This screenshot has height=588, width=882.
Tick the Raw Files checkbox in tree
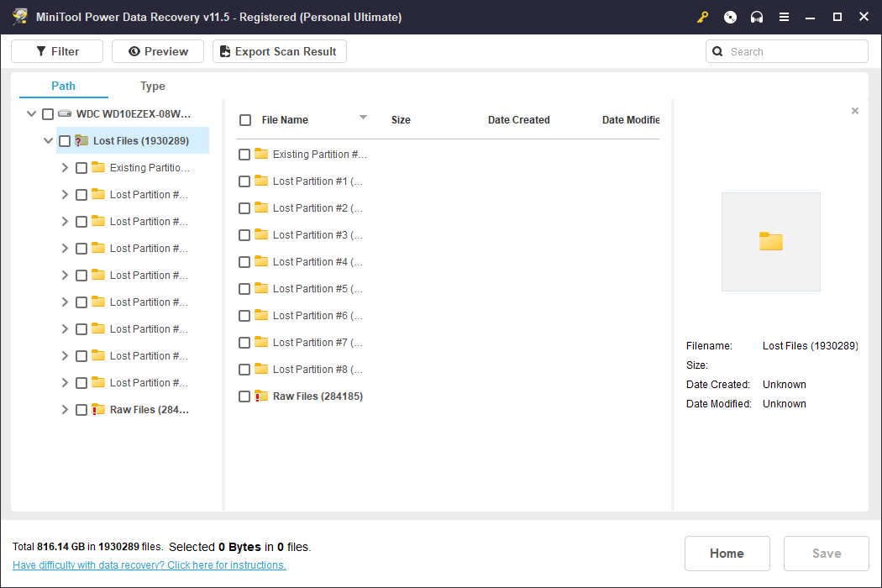(x=81, y=410)
